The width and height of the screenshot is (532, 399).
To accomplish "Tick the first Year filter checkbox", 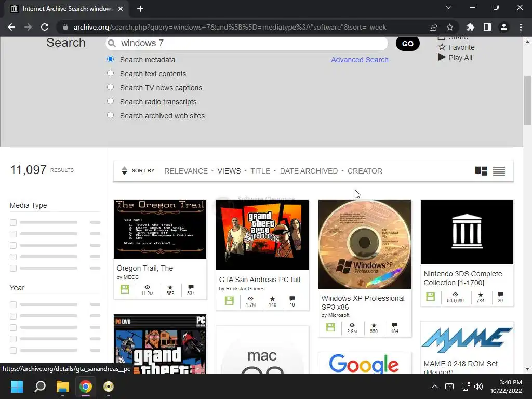I will 13,304.
